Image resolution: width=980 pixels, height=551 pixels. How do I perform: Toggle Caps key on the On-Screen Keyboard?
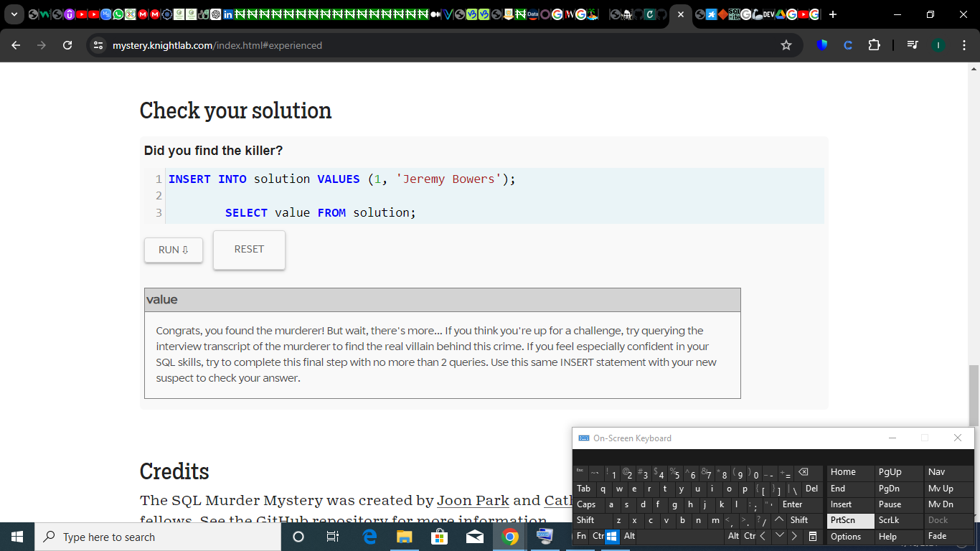pos(587,504)
